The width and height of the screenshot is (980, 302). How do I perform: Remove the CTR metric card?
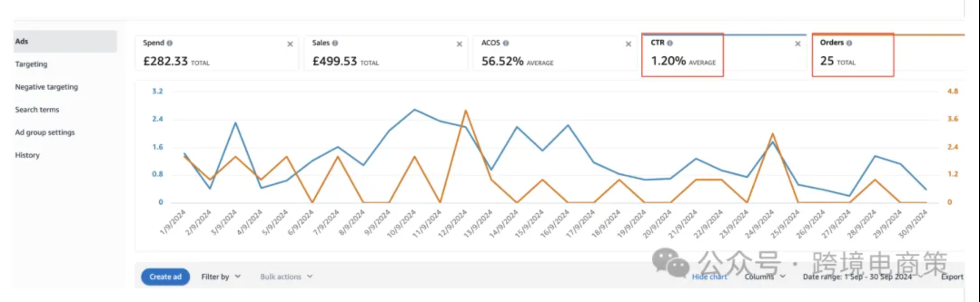tap(798, 44)
